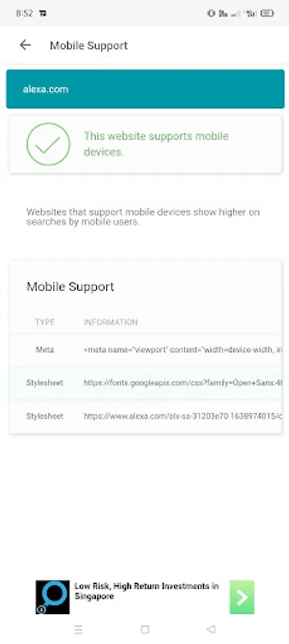Screen dimensions: 289x644
Task: Open the Low Risk investments ad text
Action: (147, 591)
